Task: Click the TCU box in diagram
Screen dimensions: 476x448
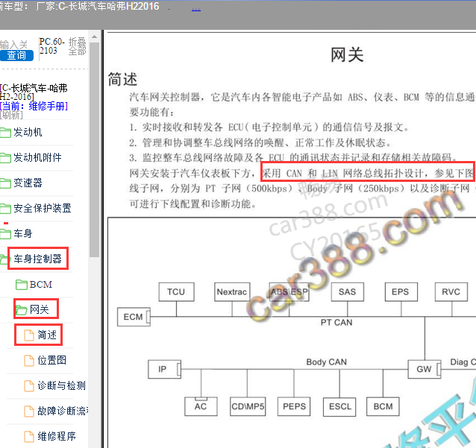Action: point(176,291)
